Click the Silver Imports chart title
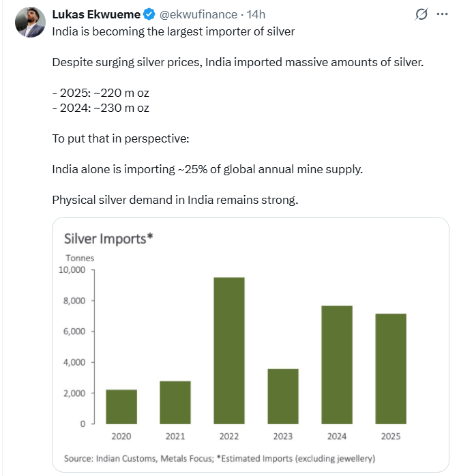 [107, 239]
